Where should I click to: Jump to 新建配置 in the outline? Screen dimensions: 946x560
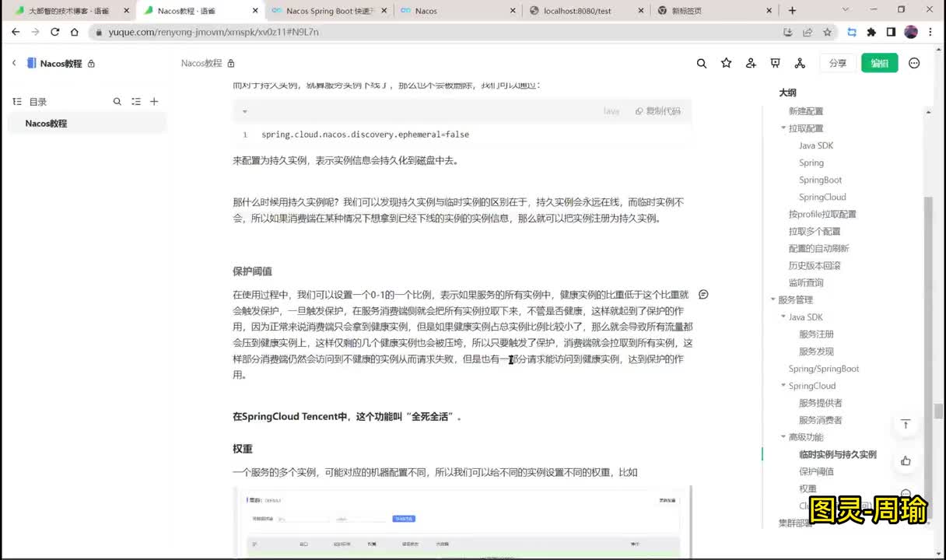pos(806,111)
